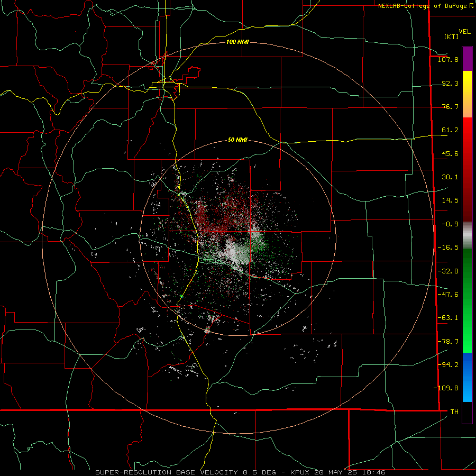The image size is (476, 476).
Task: Click the -78.7 scale value
Action: (x=448, y=342)
